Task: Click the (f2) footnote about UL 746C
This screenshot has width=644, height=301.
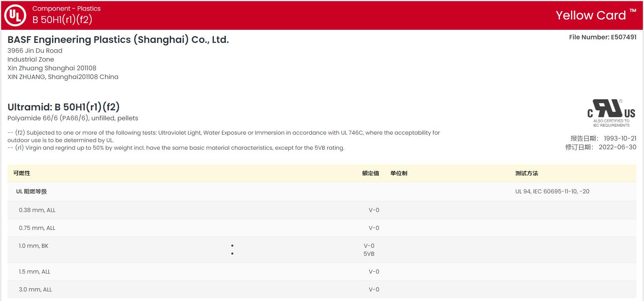Action: [x=224, y=136]
